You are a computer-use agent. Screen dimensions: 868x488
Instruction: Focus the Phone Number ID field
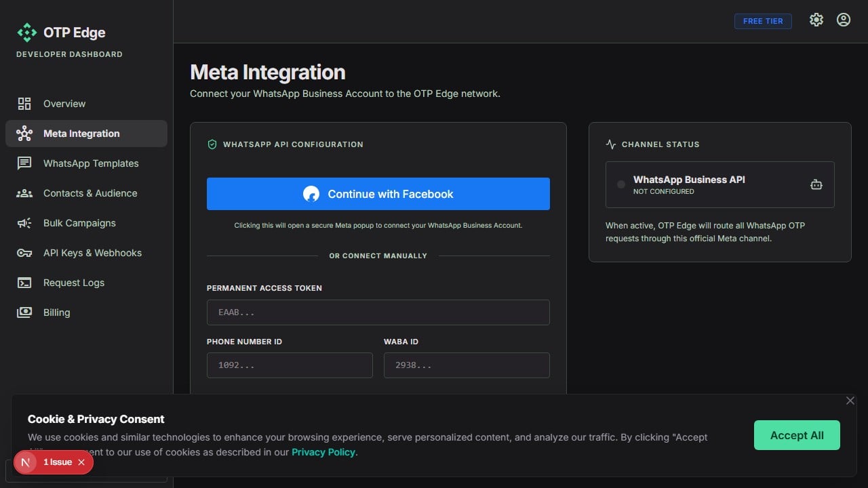click(290, 365)
